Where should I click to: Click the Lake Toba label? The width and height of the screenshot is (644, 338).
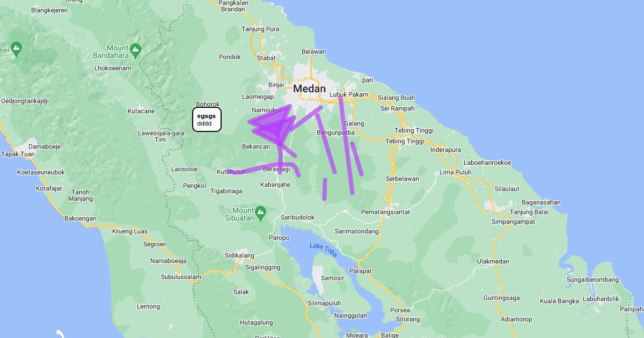point(323,250)
